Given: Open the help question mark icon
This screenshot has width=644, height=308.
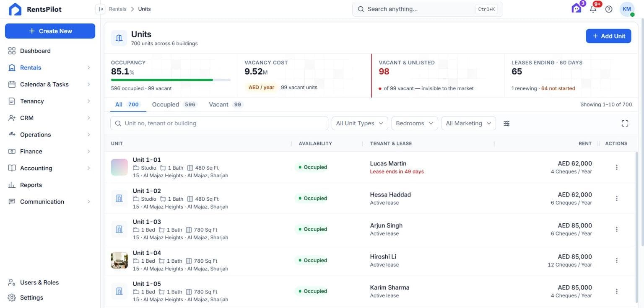Looking at the screenshot, I should 609,9.
